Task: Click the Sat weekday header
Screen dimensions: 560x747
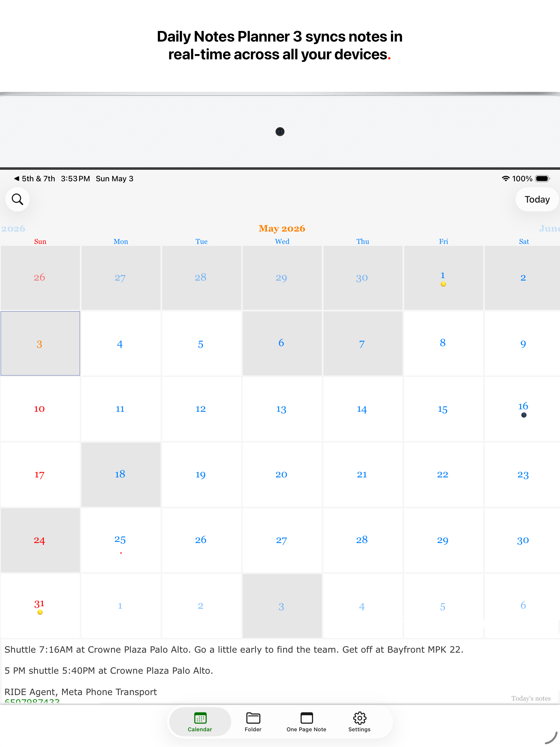Action: 524,241
